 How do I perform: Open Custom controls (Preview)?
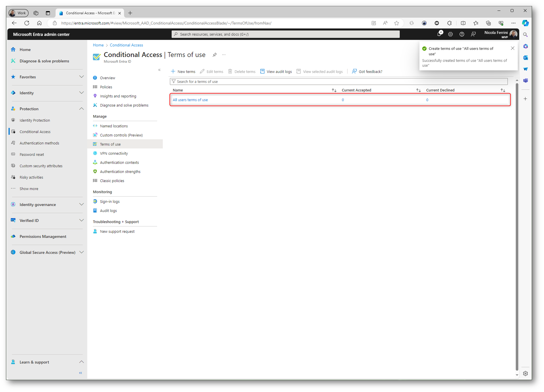[x=121, y=135]
